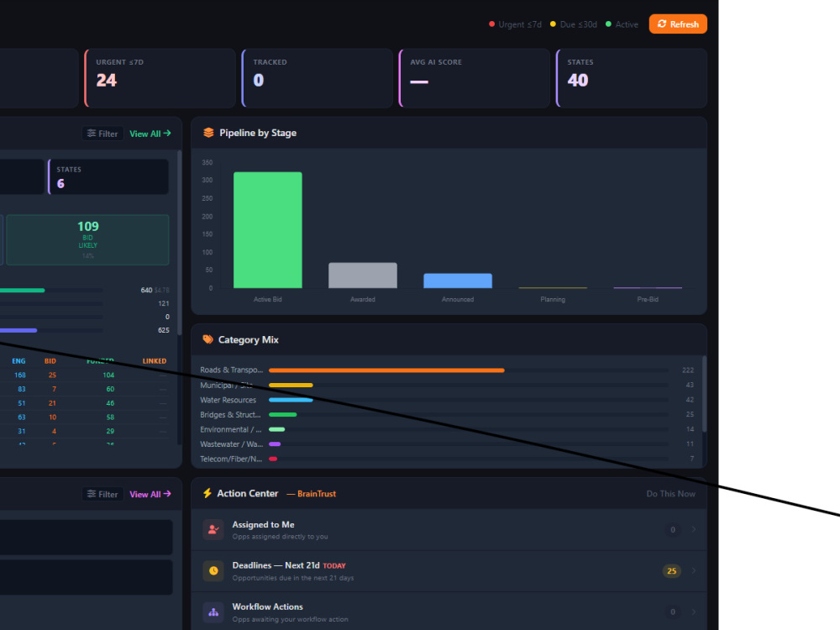Click the 168 value in ENG column
This screenshot has height=630, width=840.
pos(20,375)
